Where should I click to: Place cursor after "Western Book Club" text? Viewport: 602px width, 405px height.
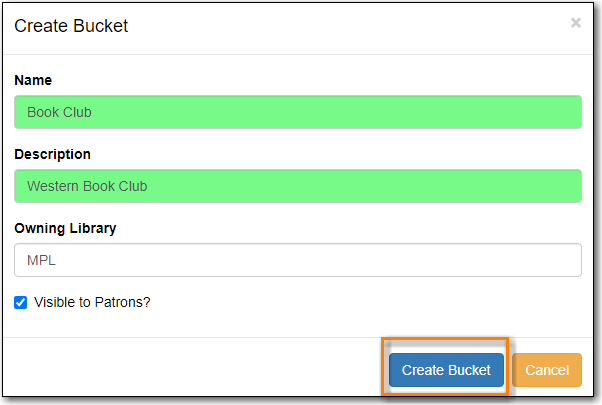pos(149,186)
